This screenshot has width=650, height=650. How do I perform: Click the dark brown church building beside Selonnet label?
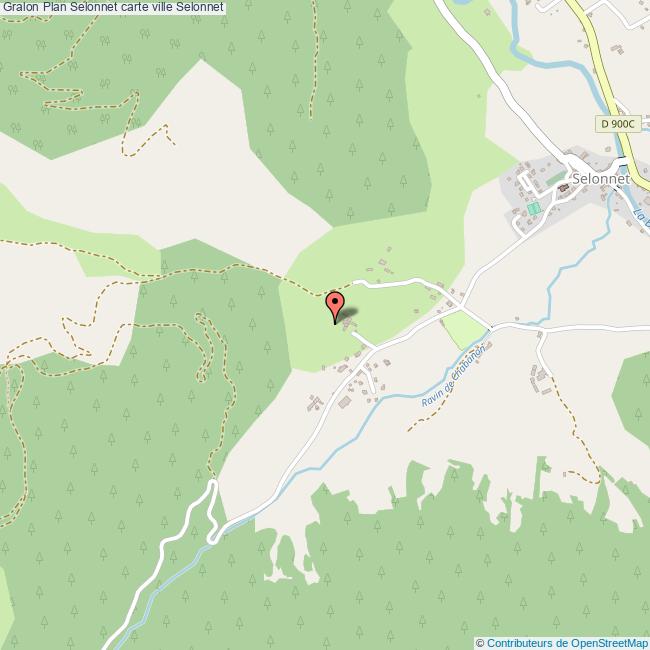pyautogui.click(x=563, y=189)
